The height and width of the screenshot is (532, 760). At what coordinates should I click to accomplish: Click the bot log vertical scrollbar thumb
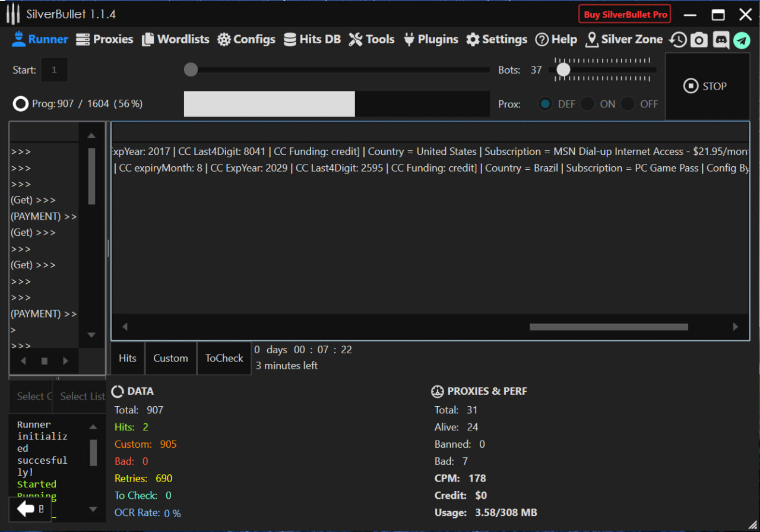click(92, 176)
